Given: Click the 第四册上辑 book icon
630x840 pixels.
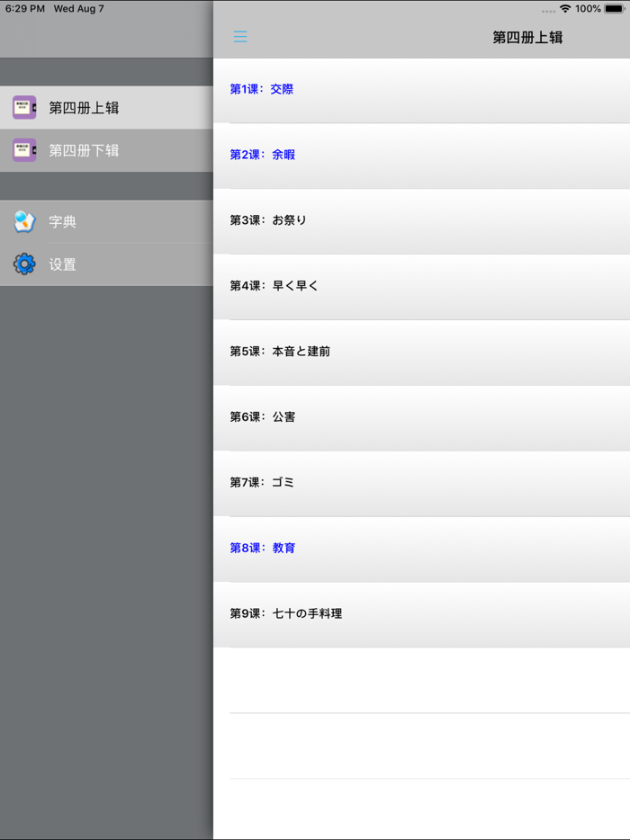Looking at the screenshot, I should coord(24,107).
